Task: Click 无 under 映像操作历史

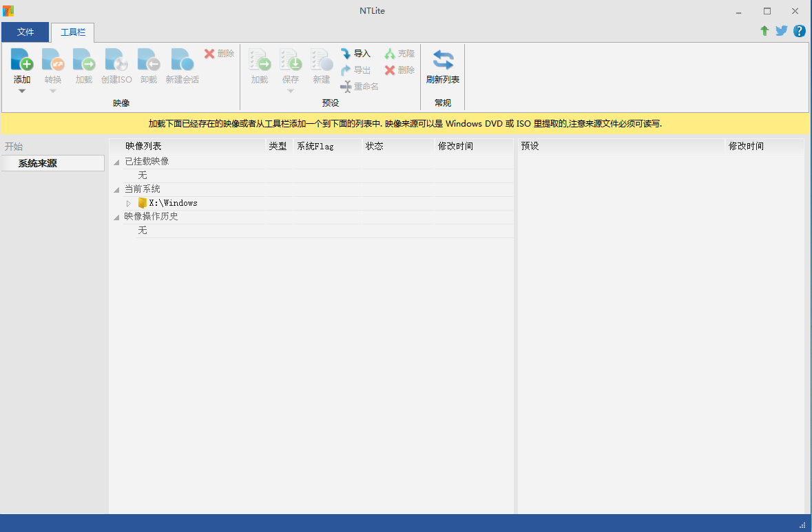Action: 143,231
